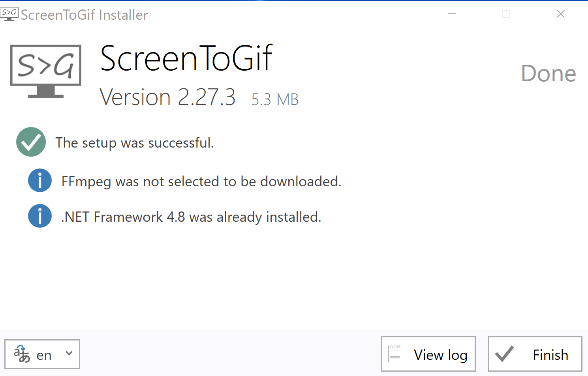This screenshot has width=588, height=376.
Task: Click the FFmpeg not selected message
Action: click(x=201, y=181)
